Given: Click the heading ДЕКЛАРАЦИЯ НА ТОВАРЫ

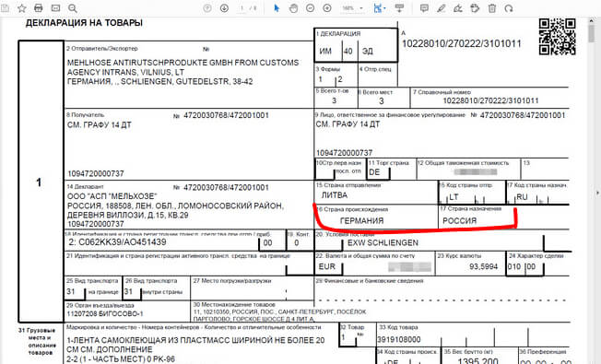Looking at the screenshot, I should tap(84, 23).
